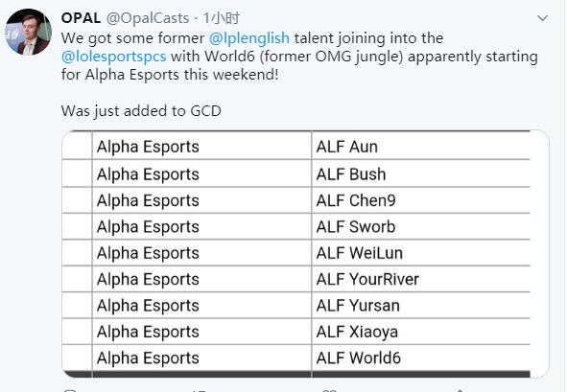
Task: Select the ALF Chen9 table cell
Action: pos(420,200)
